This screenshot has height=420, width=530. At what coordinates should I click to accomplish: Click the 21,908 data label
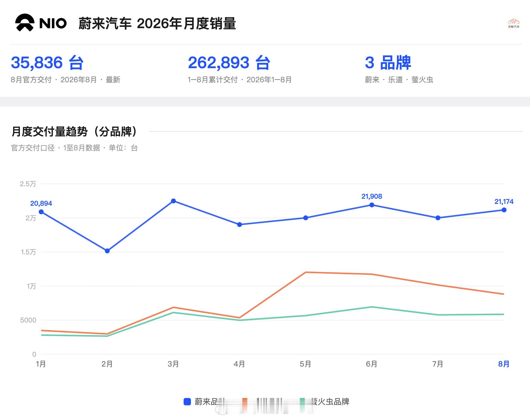[372, 196]
